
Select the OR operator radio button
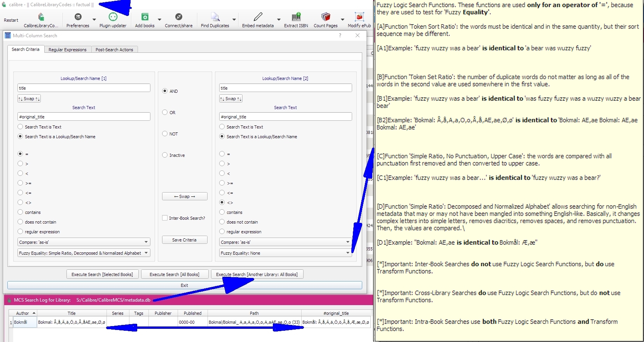coord(165,112)
